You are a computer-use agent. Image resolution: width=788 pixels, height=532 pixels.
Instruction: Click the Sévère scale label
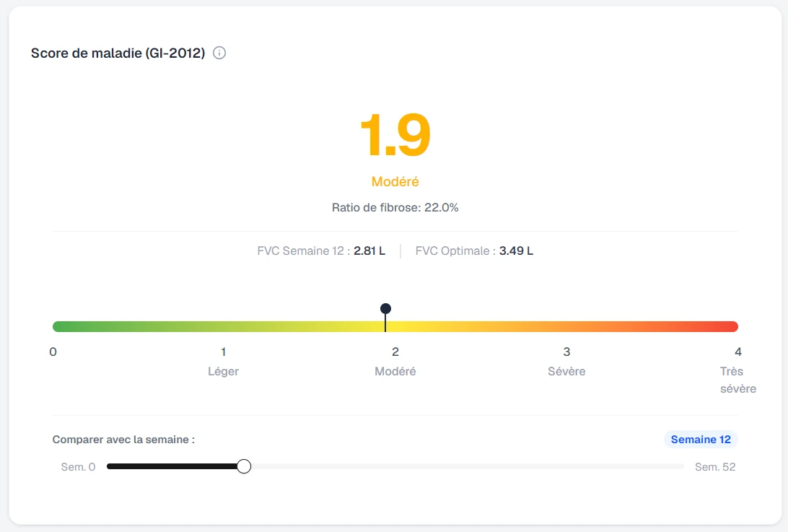point(566,371)
